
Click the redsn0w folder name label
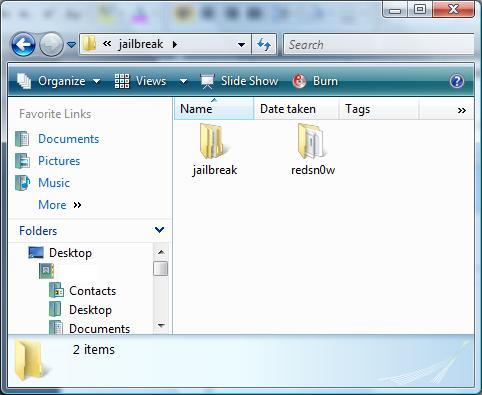[x=313, y=170]
